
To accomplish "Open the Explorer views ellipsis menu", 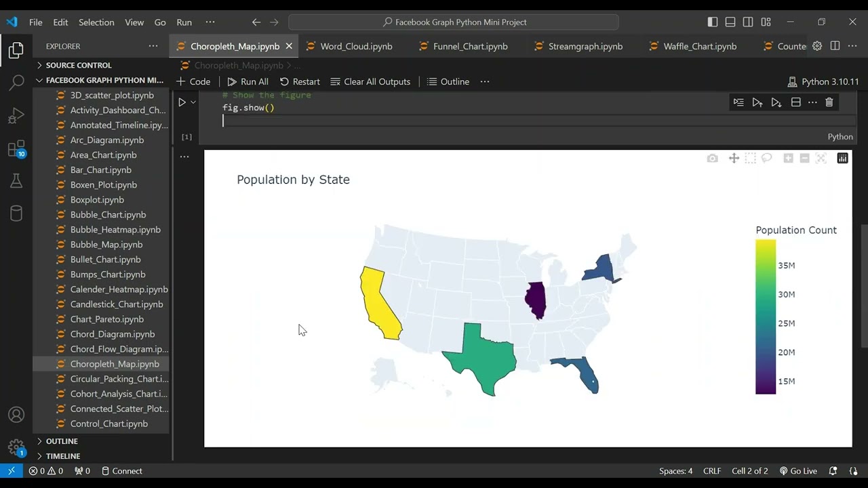I will tap(153, 46).
